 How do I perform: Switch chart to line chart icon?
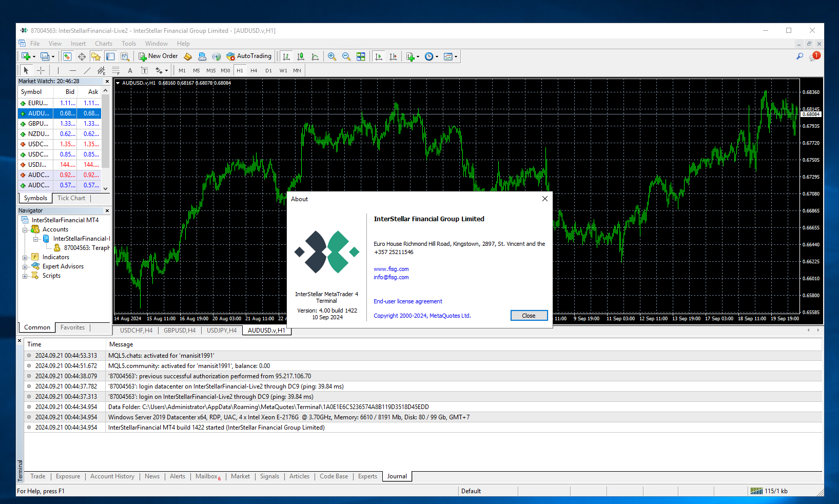315,56
